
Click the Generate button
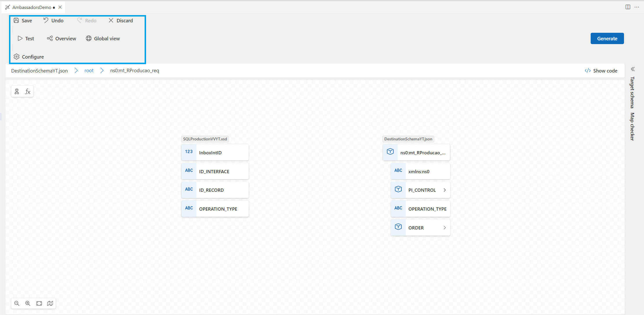tap(607, 38)
